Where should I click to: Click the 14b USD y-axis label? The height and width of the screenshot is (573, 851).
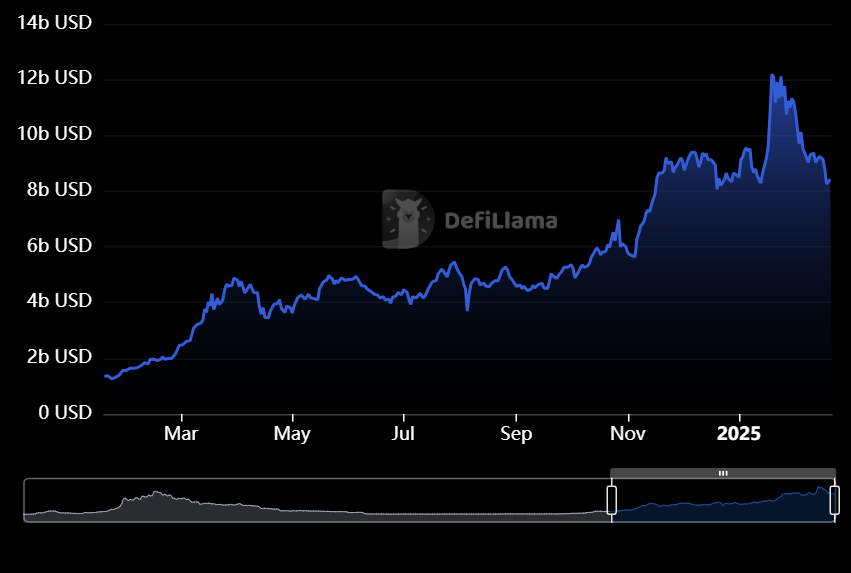55,22
